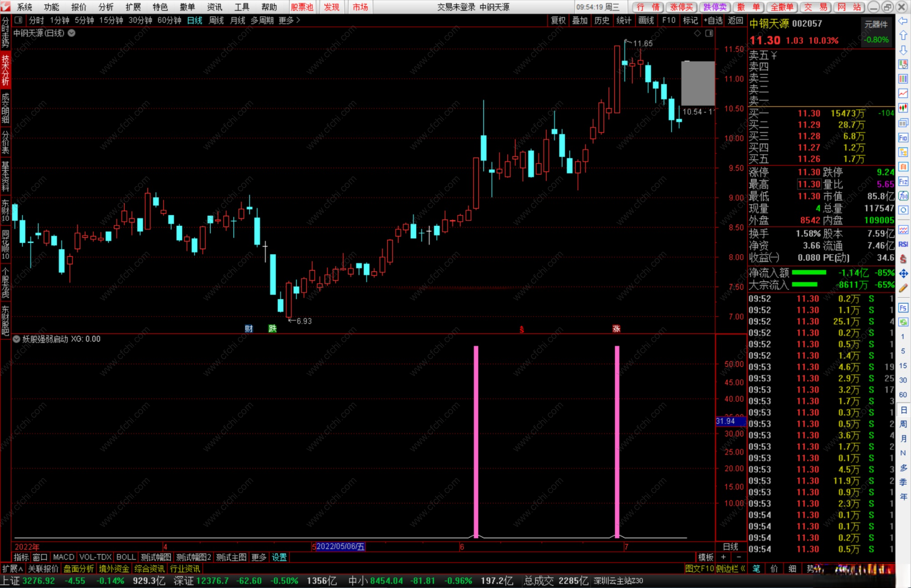Click the back arrow icon in sidebar
Screen dimensions: 911x588
click(x=903, y=21)
